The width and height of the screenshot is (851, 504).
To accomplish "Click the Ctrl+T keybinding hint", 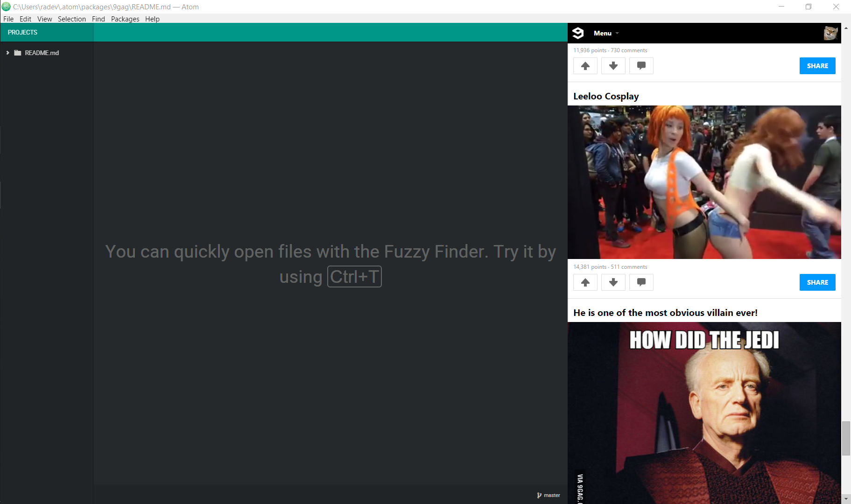I will (x=354, y=277).
